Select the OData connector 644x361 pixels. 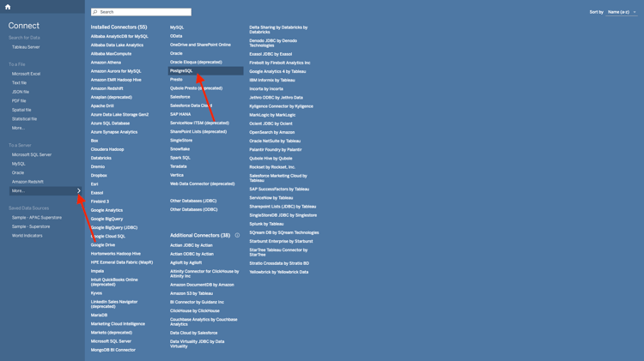click(x=176, y=36)
